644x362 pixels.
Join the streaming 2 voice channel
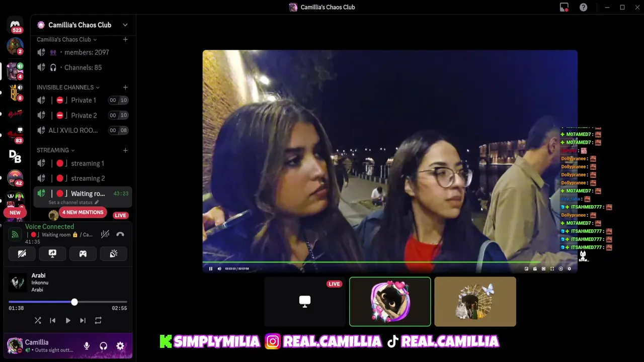83,178
